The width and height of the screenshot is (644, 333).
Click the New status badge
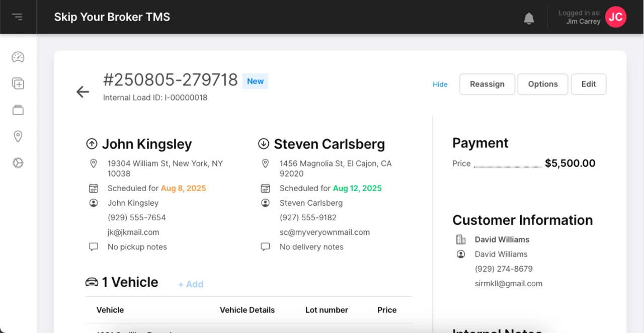pos(255,81)
